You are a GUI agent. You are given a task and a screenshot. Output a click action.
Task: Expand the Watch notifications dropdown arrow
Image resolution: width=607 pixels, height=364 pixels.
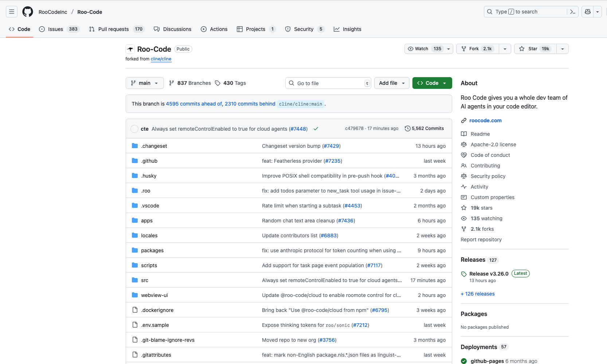449,49
